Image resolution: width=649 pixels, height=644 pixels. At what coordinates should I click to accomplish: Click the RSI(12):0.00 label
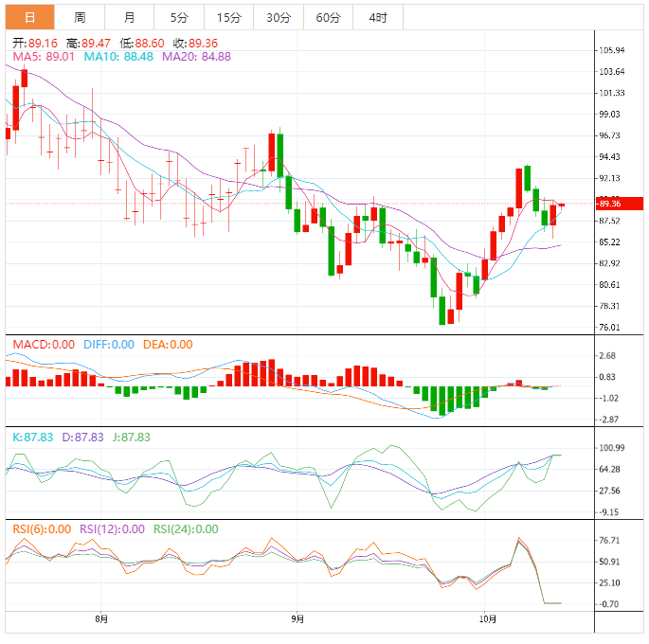click(x=112, y=529)
